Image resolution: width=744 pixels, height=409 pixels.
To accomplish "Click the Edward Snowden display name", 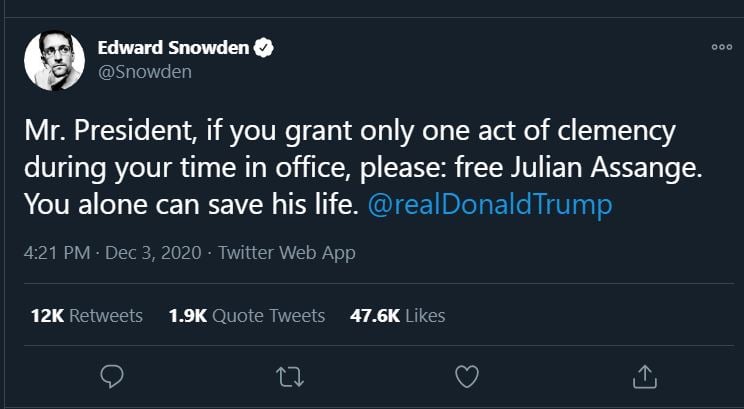I will point(175,48).
